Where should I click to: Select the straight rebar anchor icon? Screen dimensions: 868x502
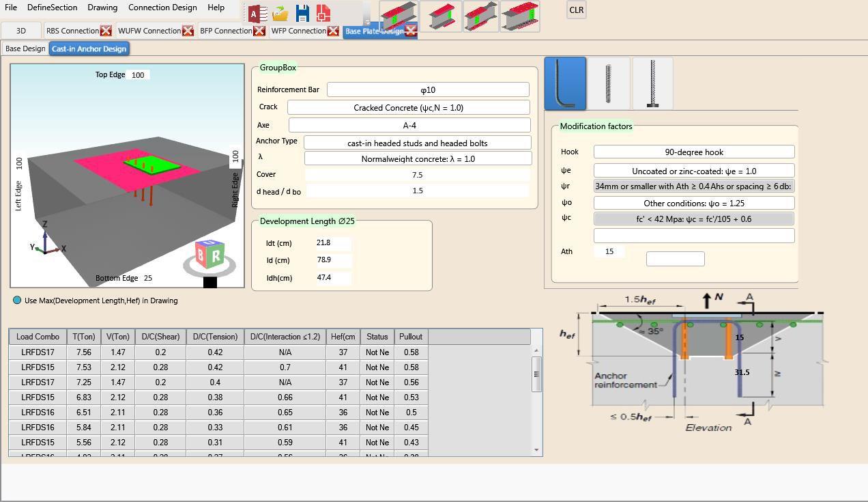point(609,83)
